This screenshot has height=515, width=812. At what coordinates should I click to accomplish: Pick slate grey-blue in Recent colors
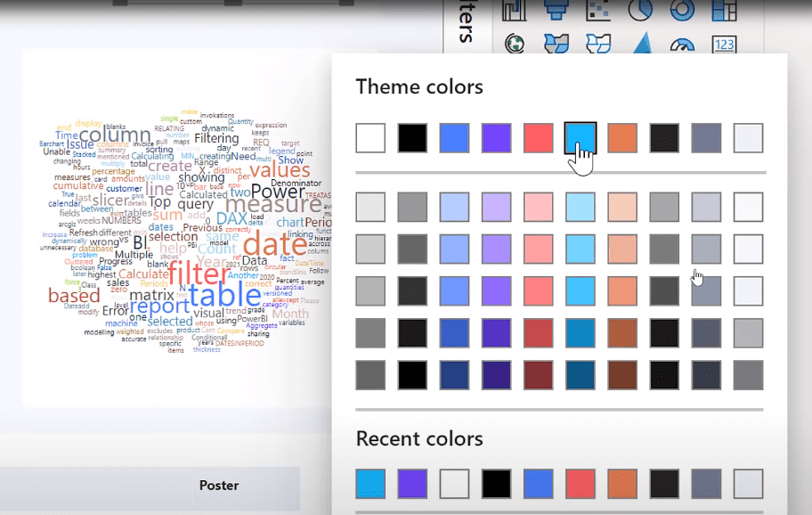pyautogui.click(x=706, y=484)
